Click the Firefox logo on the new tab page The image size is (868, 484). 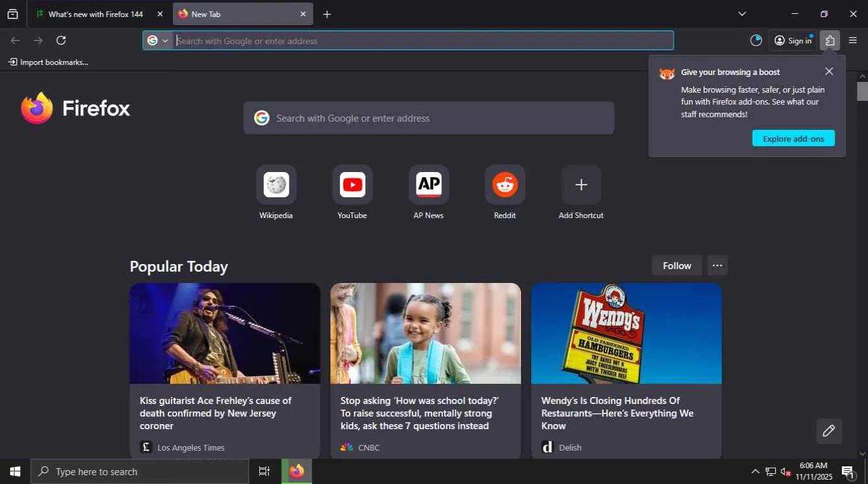point(75,108)
